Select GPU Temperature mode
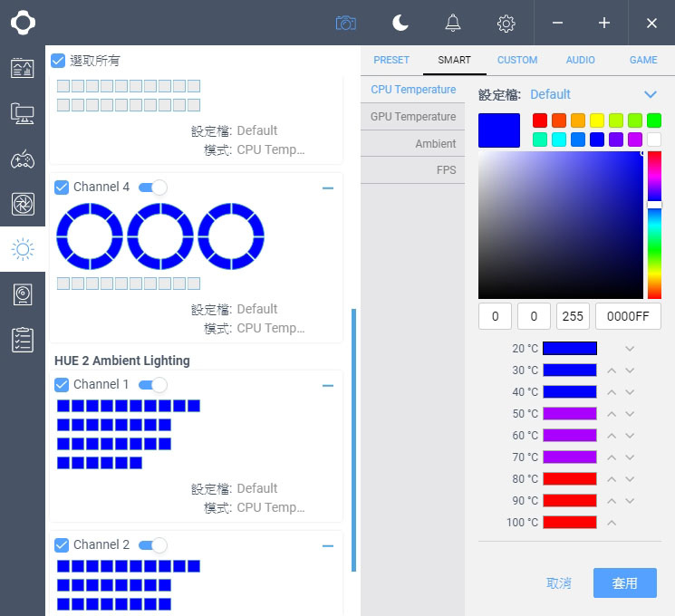 pyautogui.click(x=413, y=117)
